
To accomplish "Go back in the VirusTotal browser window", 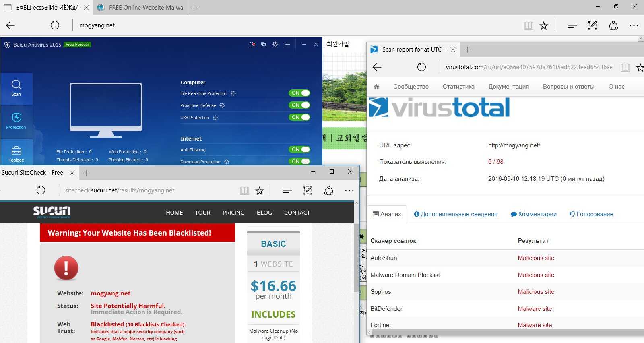I will pyautogui.click(x=377, y=67).
